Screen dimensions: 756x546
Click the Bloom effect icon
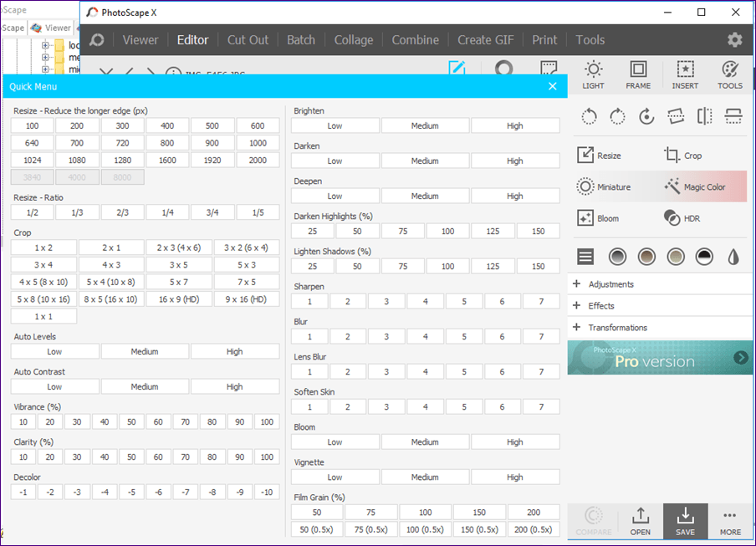(585, 218)
